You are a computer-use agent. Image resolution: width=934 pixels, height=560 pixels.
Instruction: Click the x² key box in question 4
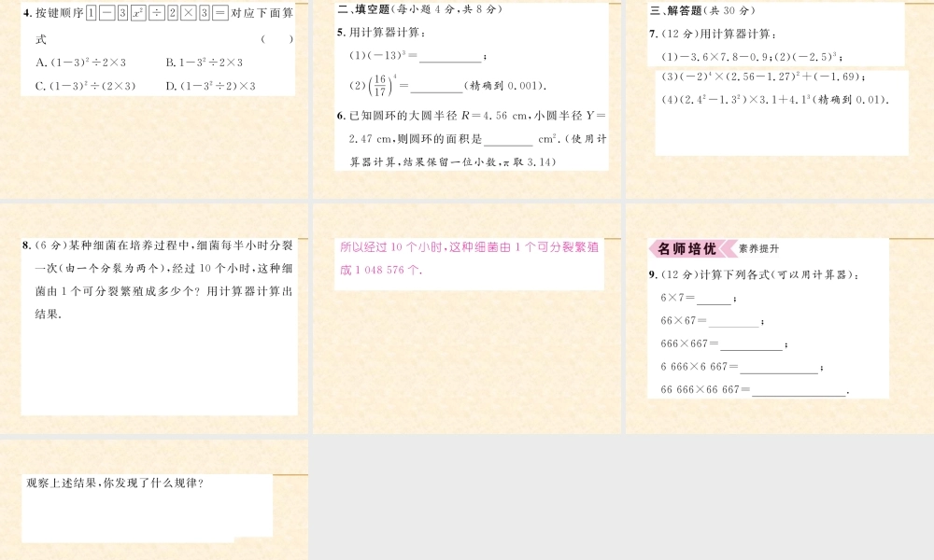[137, 13]
